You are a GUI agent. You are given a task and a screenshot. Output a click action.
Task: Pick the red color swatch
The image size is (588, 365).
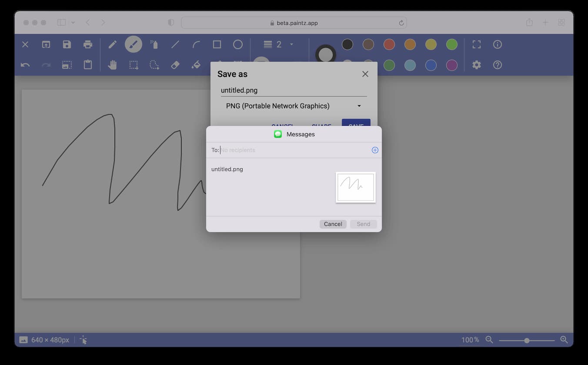389,44
